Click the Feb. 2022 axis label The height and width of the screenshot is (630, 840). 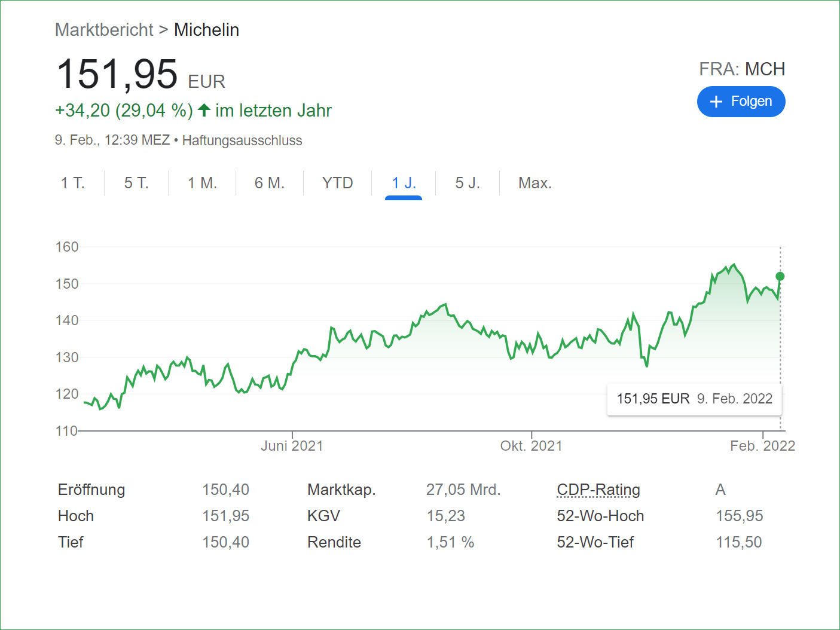763,446
